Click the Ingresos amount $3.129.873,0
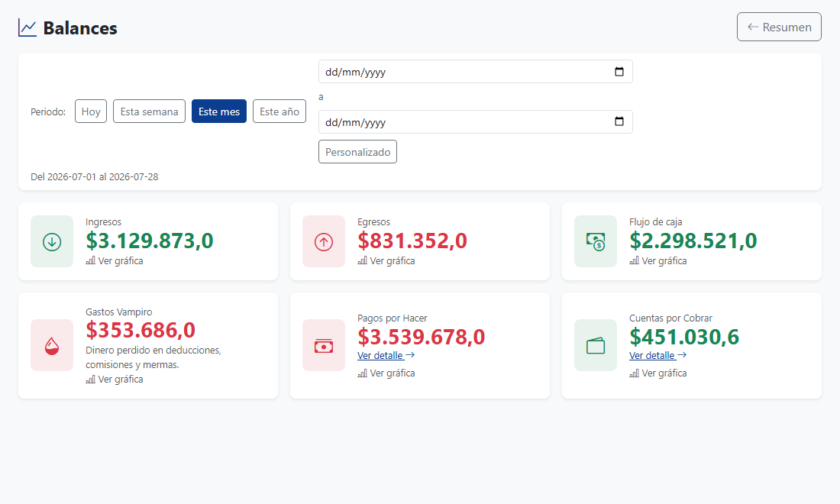The image size is (840, 504). click(x=150, y=241)
